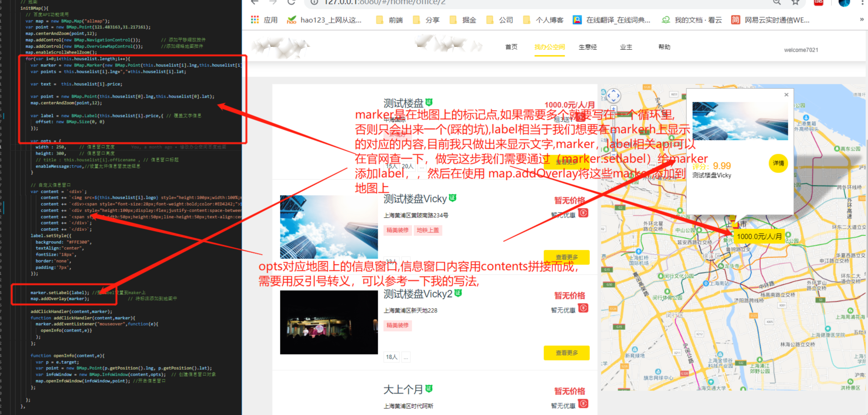Open the 分享 bookmark folder
The image size is (868, 415).
426,20
